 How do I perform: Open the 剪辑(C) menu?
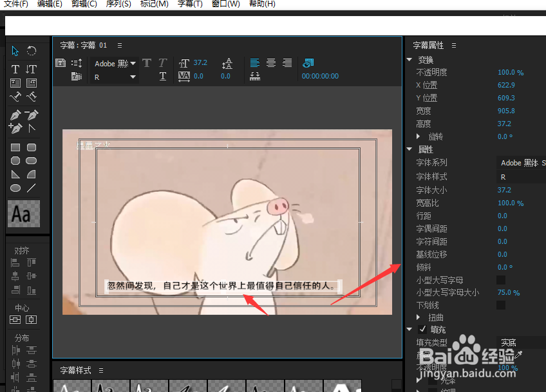(x=84, y=4)
